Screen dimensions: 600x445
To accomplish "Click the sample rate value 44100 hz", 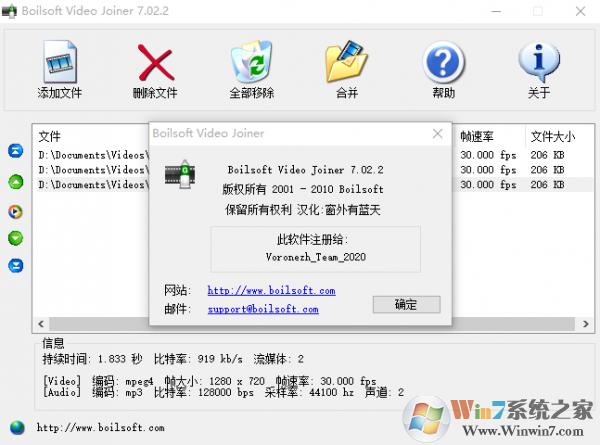I will tap(331, 392).
